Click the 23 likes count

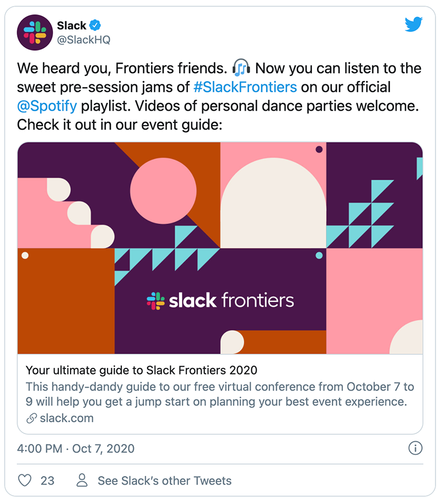tap(47, 480)
